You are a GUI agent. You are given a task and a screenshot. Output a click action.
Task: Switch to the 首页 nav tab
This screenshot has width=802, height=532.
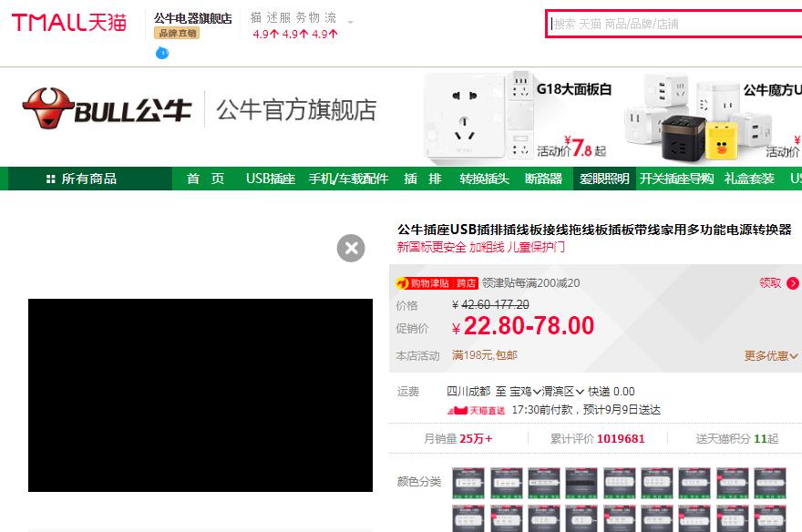(x=204, y=179)
